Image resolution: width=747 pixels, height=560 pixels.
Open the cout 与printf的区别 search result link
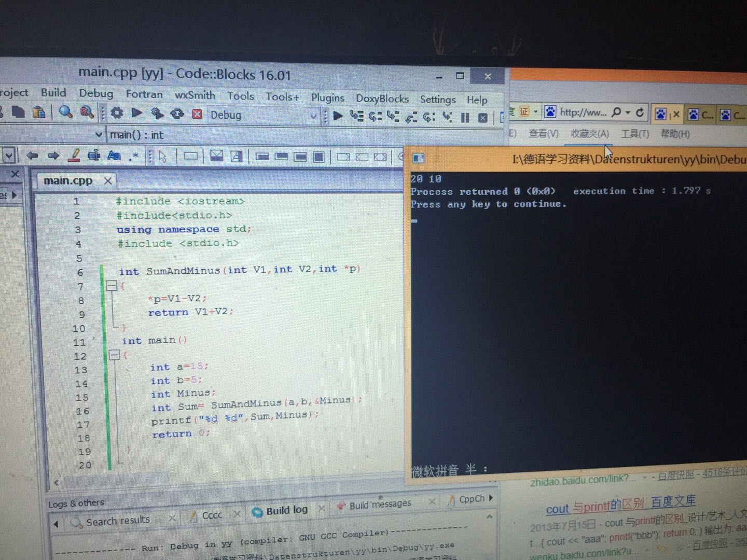pos(620,505)
